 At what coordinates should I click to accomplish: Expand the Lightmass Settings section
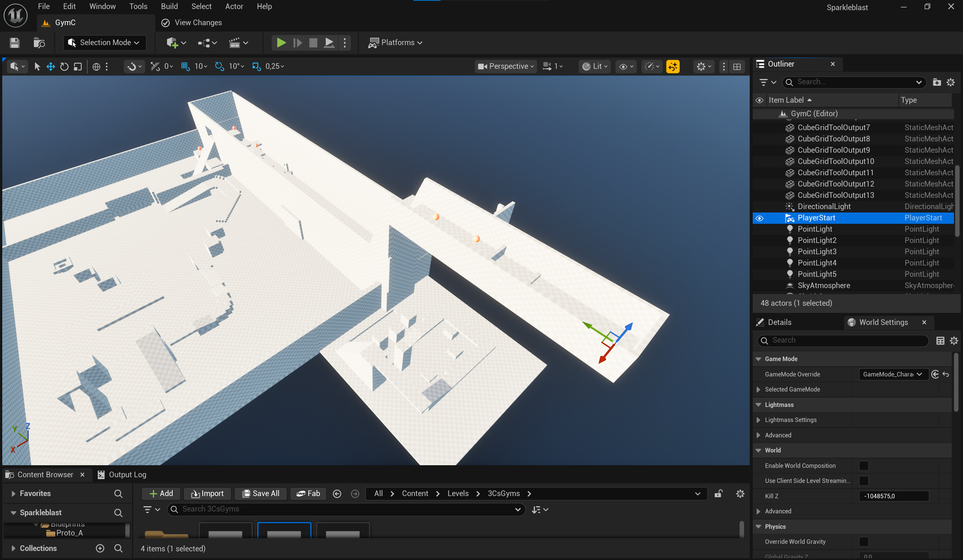pos(759,420)
